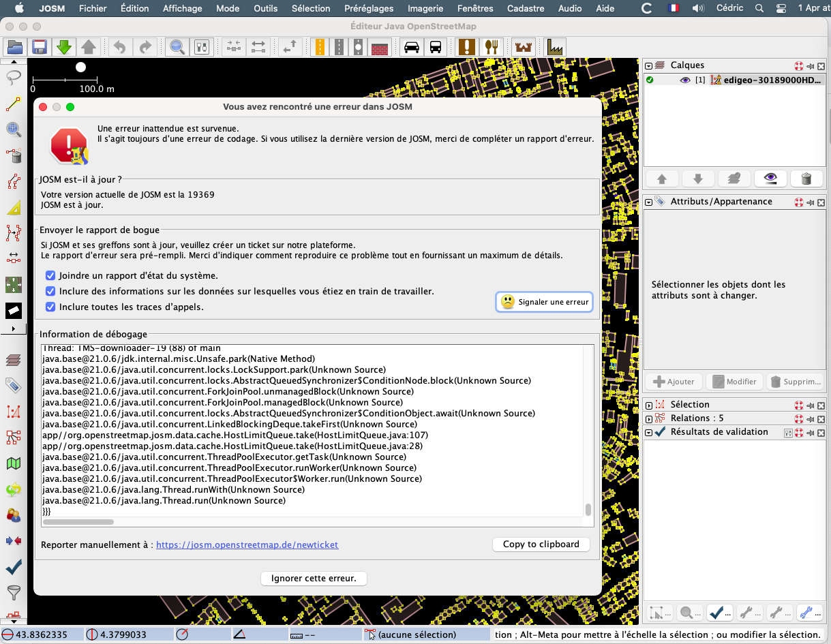Expand more tools arrow in the left sidebar

(14, 329)
